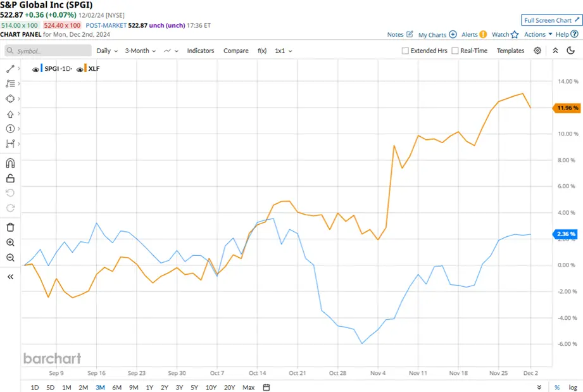Image resolution: width=583 pixels, height=392 pixels.
Task: Delete drawings with the trash icon
Action: 9,227
